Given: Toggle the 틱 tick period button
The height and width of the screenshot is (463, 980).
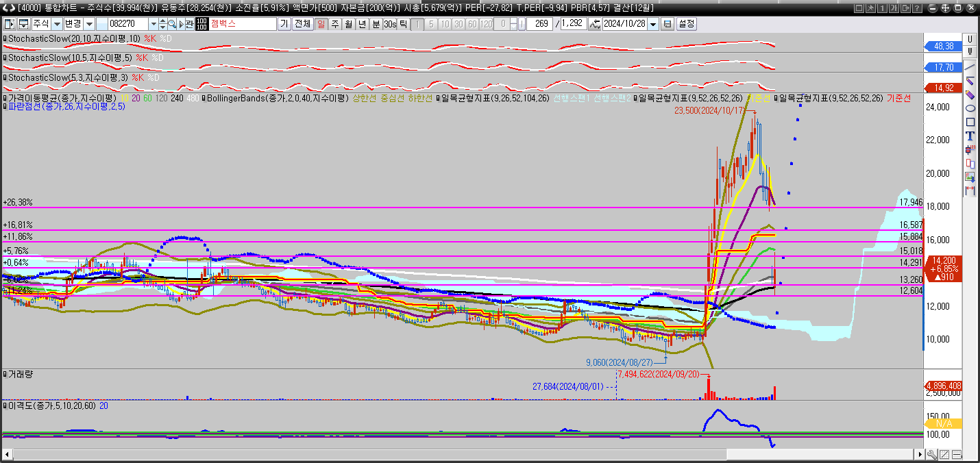Looking at the screenshot, I should 404,24.
